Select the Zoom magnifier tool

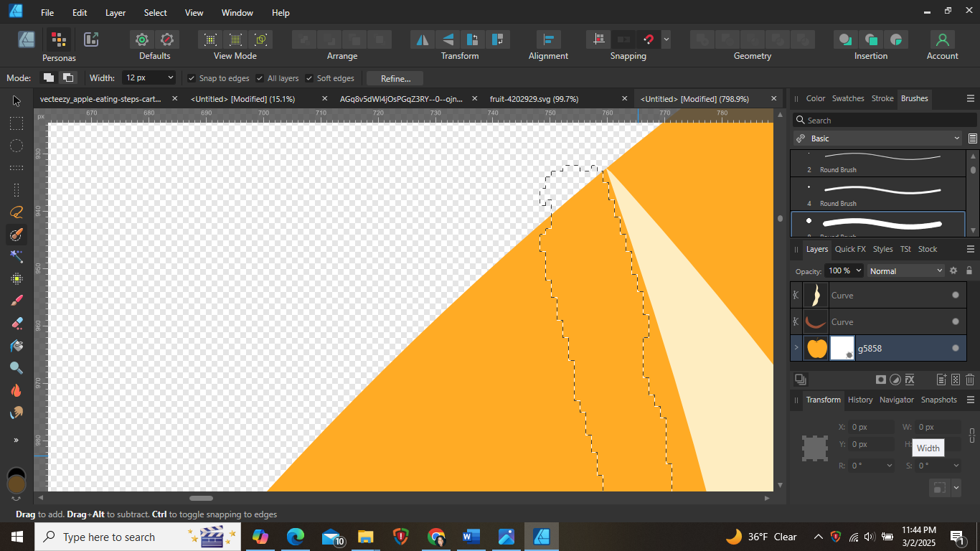17,368
